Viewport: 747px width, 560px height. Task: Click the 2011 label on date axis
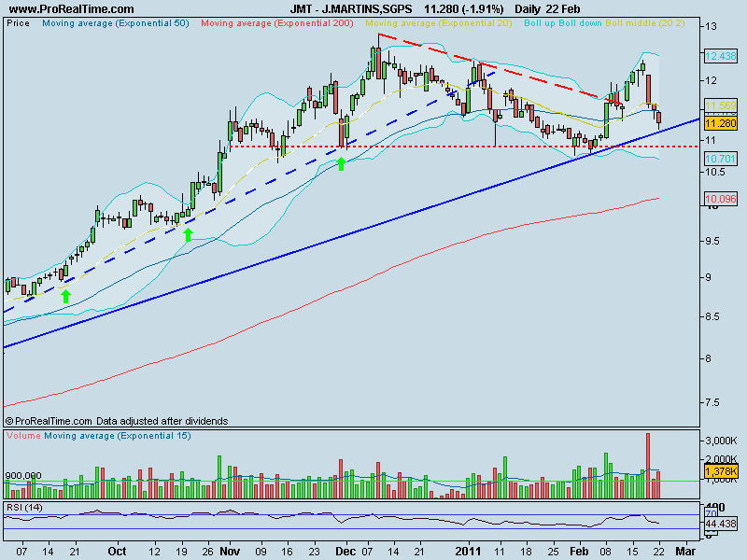[x=469, y=552]
